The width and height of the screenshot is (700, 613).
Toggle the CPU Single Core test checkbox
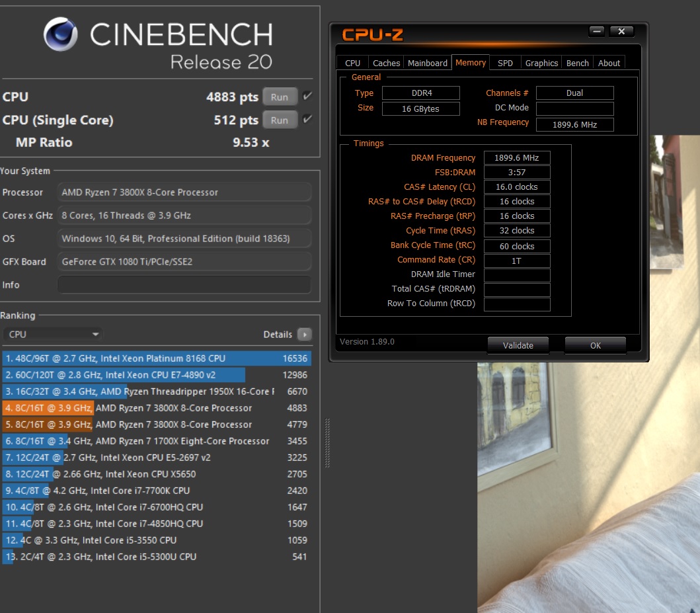(x=307, y=119)
